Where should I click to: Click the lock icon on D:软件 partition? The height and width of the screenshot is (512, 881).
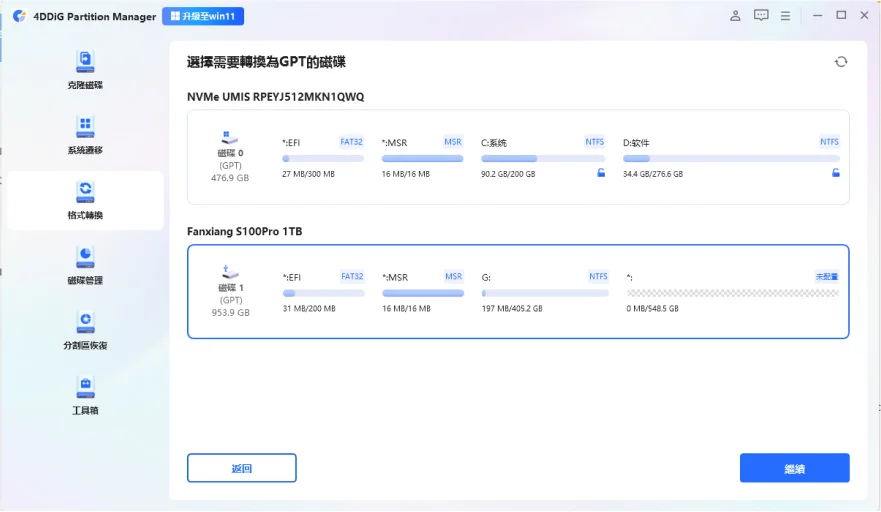[x=835, y=173]
